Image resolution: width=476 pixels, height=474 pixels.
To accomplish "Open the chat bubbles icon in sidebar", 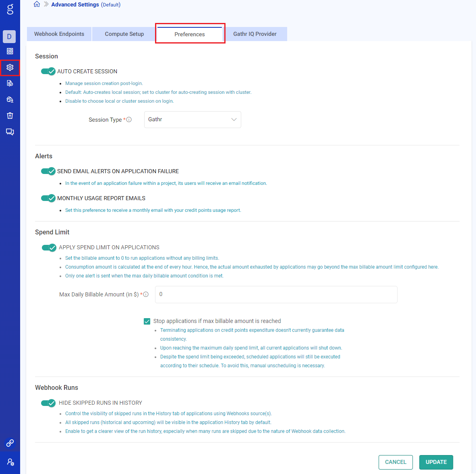I will click(x=10, y=132).
